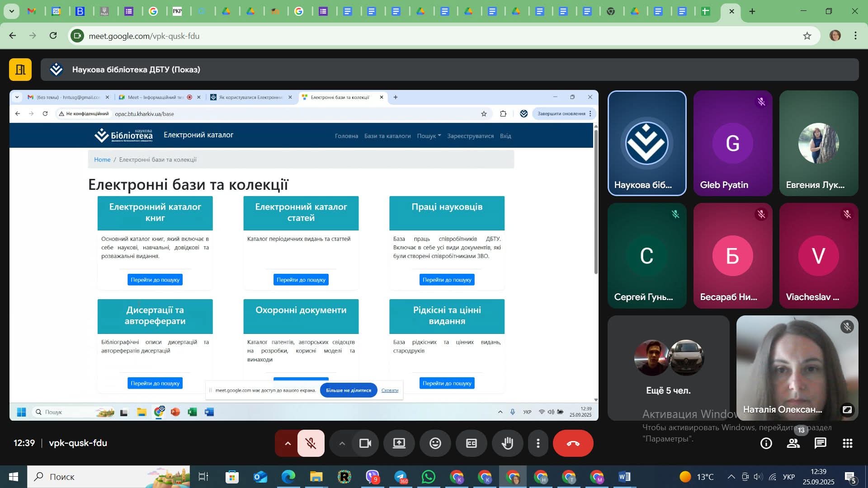Open the activities grid icon
Viewport: 868px width, 488px height.
coord(848,443)
